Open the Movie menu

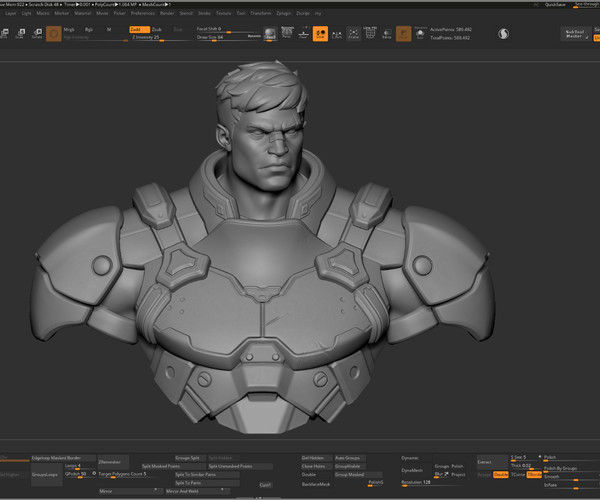click(x=102, y=13)
